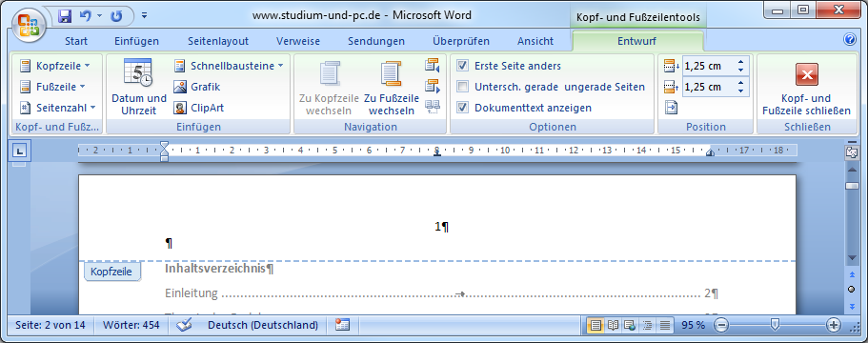This screenshot has height=343, width=868.
Task: Click the zoom slider handle
Action: [776, 325]
